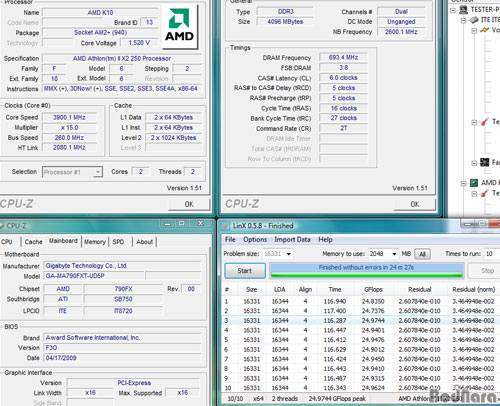Click '2 threads' in the LinX status bar

tap(285, 399)
